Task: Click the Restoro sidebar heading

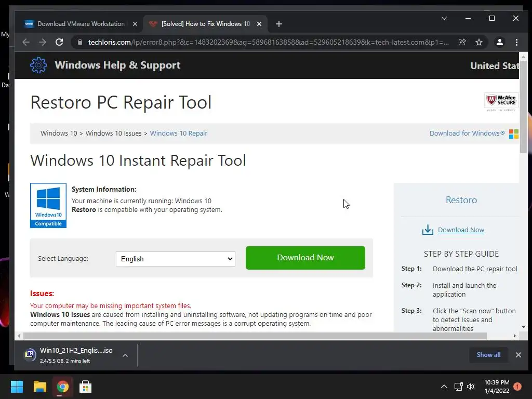Action: (x=461, y=200)
